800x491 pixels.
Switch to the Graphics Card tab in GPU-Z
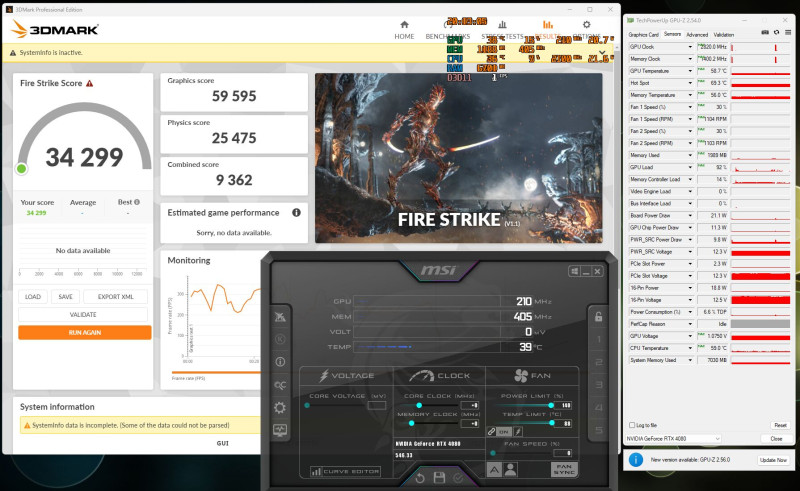pos(643,35)
